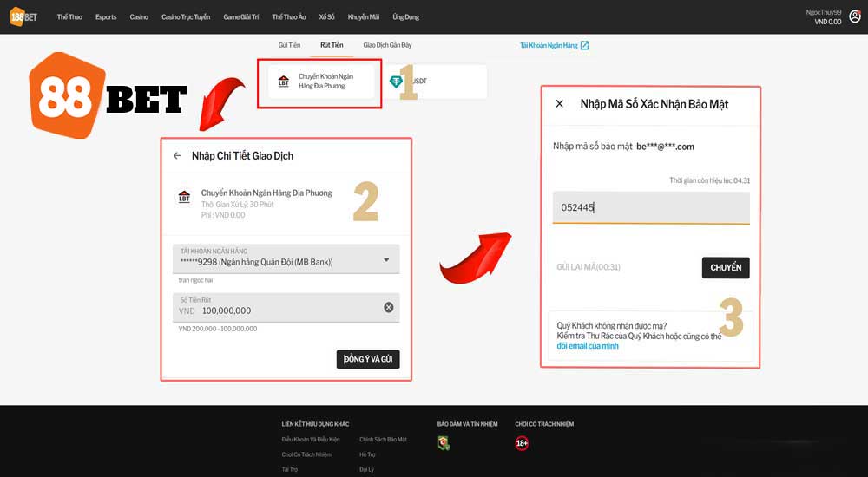Click the NgocThuy99 username text
Screen dimensions: 868x477
(x=824, y=12)
